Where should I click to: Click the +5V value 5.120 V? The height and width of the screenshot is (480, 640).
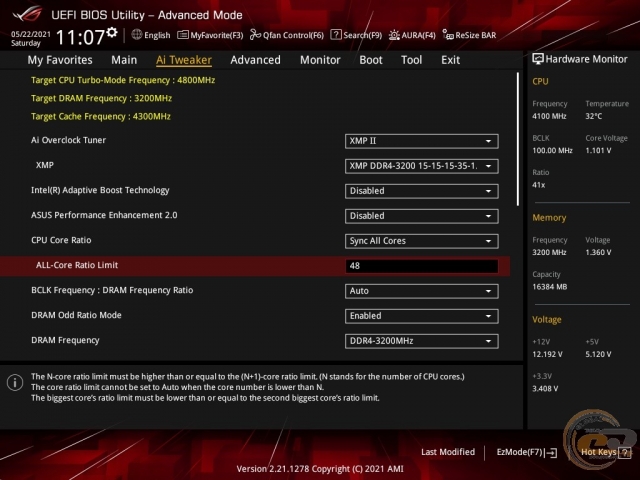(x=598, y=354)
